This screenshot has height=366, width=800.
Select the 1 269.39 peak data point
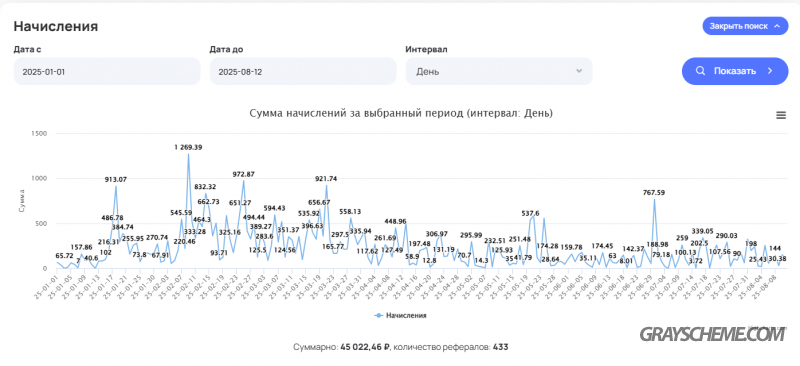pos(188,154)
